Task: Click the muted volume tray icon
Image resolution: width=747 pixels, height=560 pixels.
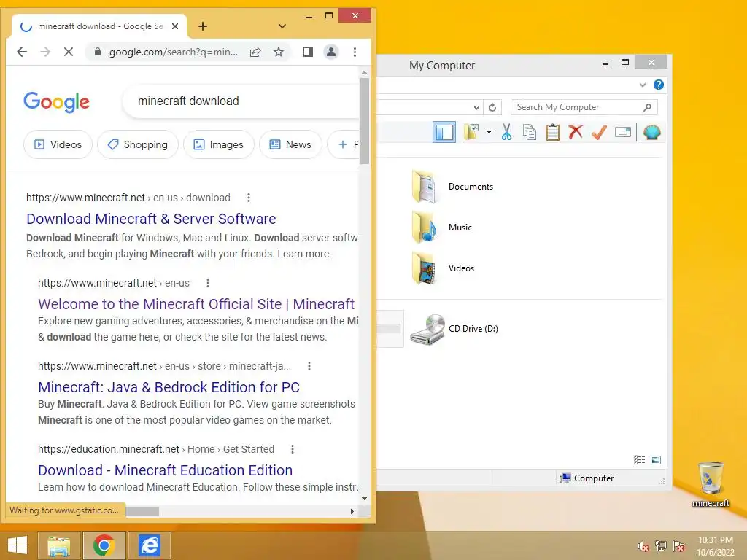Action: [x=643, y=546]
